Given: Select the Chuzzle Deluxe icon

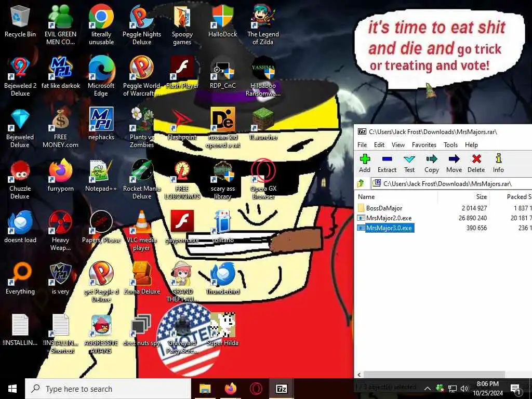Looking at the screenshot, I should tap(20, 180).
